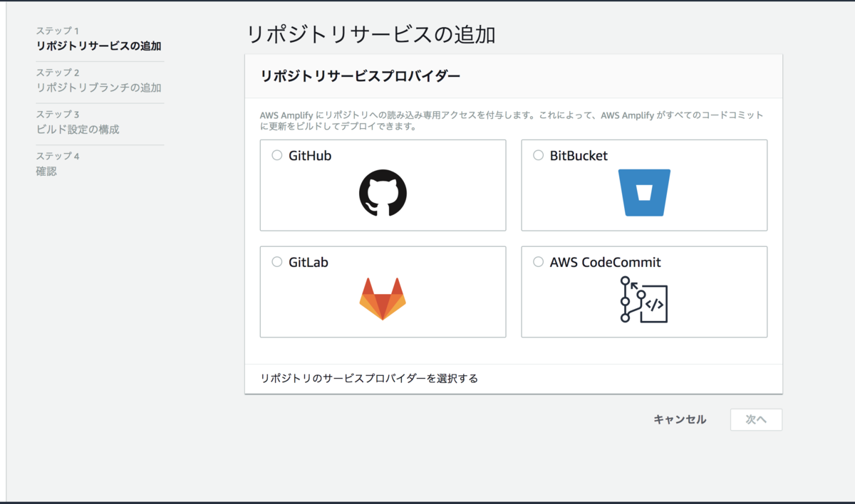Select the AWS CodeCommit radio button
The height and width of the screenshot is (504, 855).
click(539, 262)
